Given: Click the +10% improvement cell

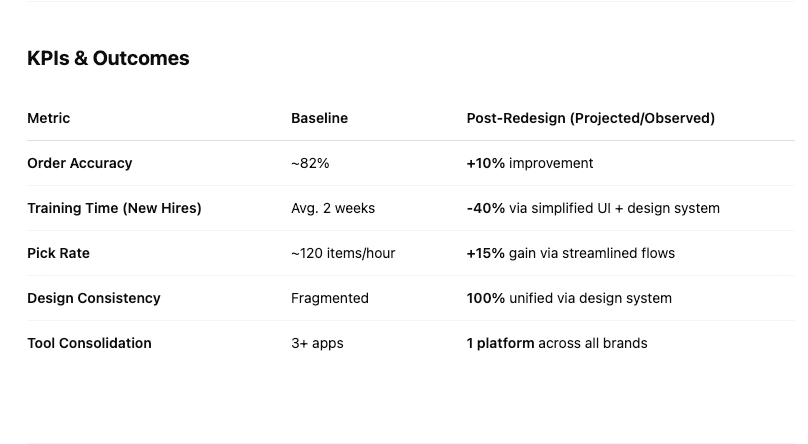Looking at the screenshot, I should click(530, 163).
